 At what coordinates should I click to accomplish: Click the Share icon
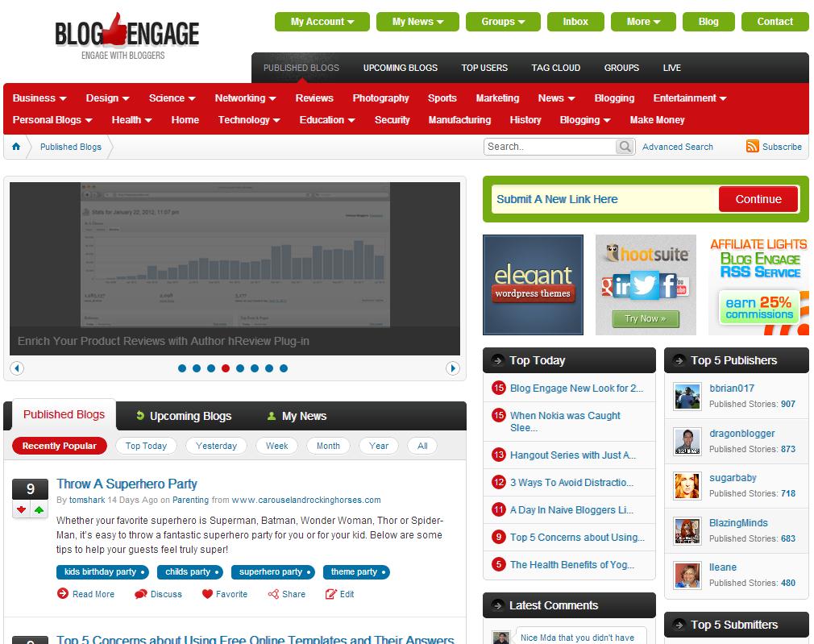tap(273, 593)
